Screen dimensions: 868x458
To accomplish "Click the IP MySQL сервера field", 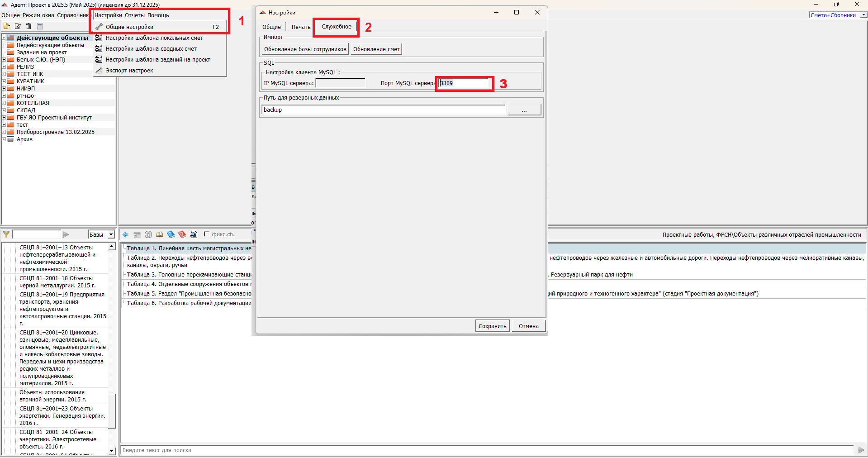I will [340, 83].
